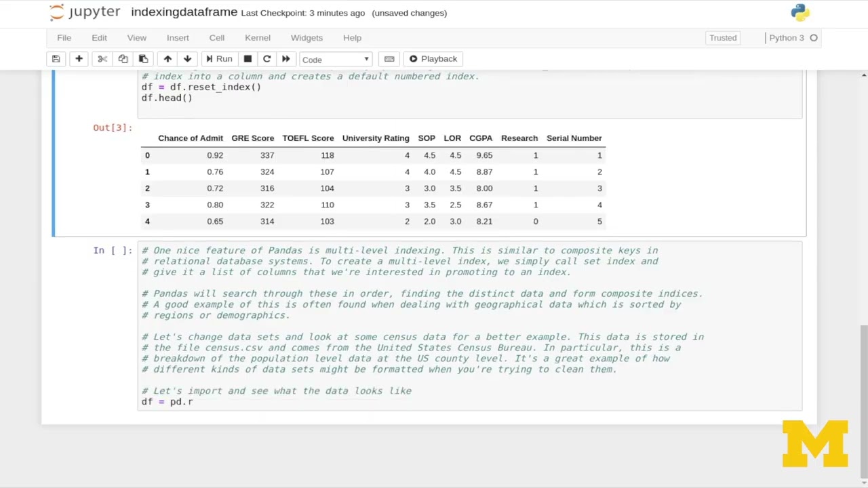Open the cell type Code dropdown
Viewport: 868px width, 488px height.
tap(336, 60)
